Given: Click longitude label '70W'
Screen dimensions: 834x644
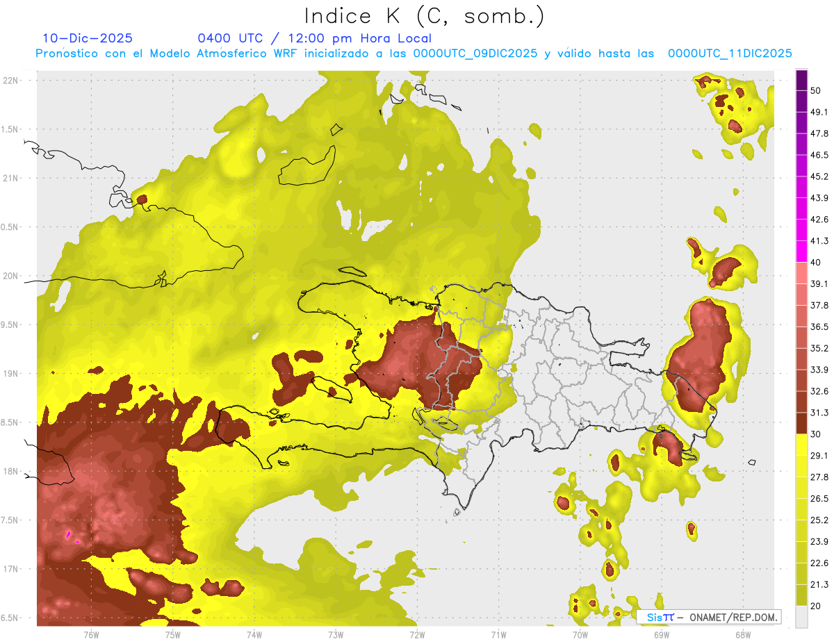Looking at the screenshot, I should click(580, 634).
